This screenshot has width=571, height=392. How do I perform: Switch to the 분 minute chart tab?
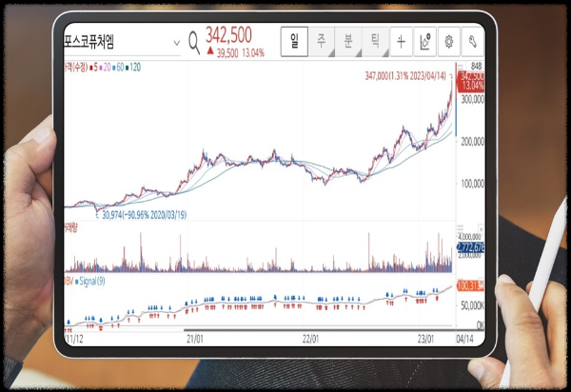point(348,42)
